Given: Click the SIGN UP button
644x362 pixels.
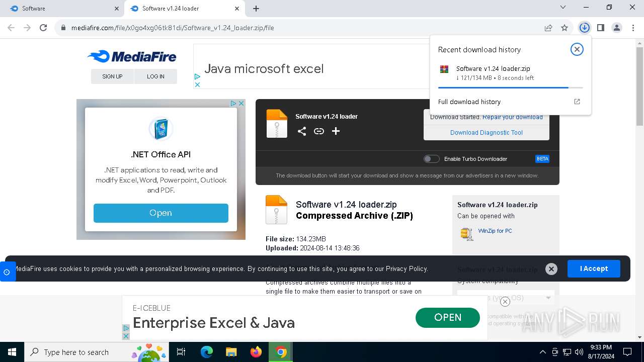Looking at the screenshot, I should tap(112, 76).
